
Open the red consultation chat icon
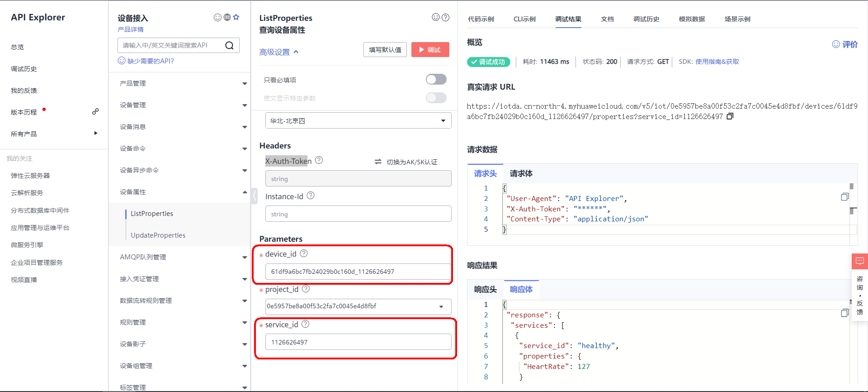pos(859,261)
